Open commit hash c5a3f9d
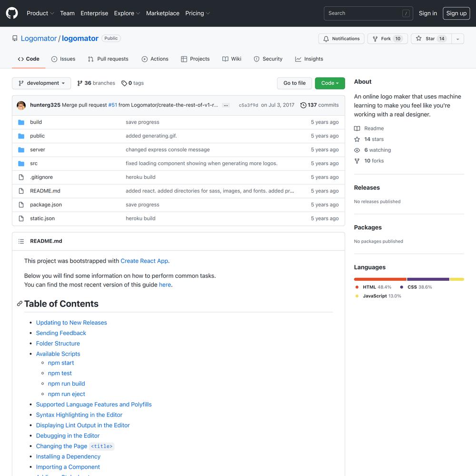 248,105
